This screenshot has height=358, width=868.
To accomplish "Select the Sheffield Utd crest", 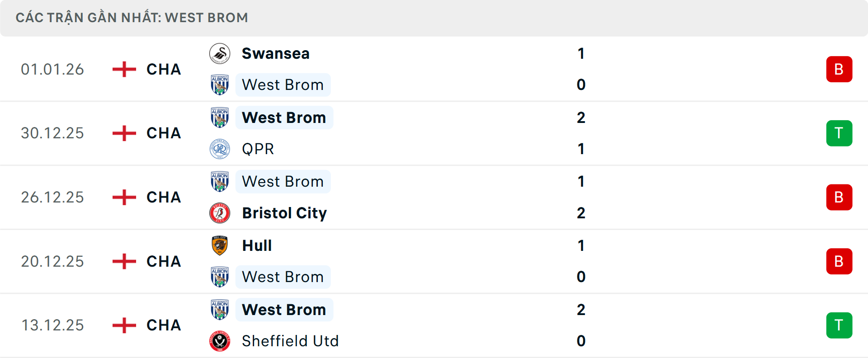I will click(220, 341).
